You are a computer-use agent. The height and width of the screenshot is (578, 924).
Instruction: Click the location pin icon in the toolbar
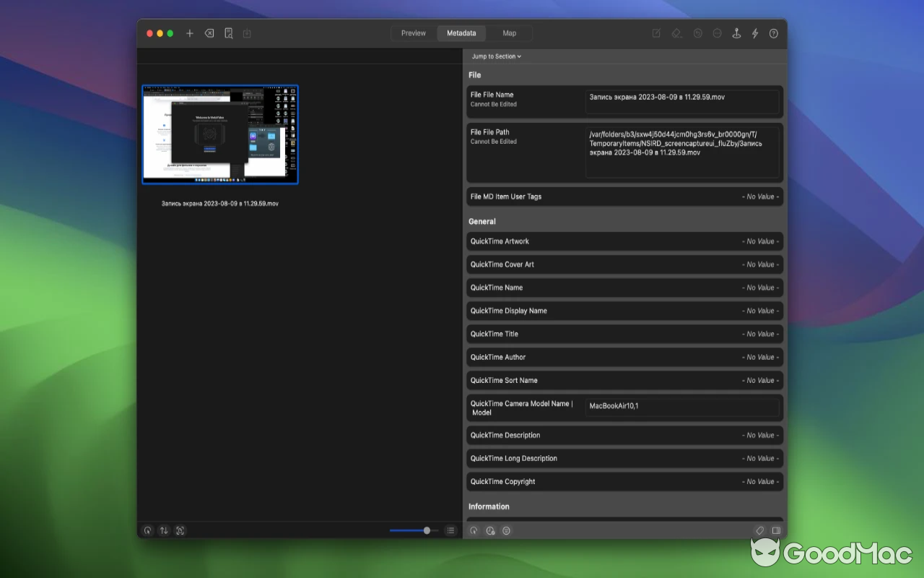pos(736,33)
